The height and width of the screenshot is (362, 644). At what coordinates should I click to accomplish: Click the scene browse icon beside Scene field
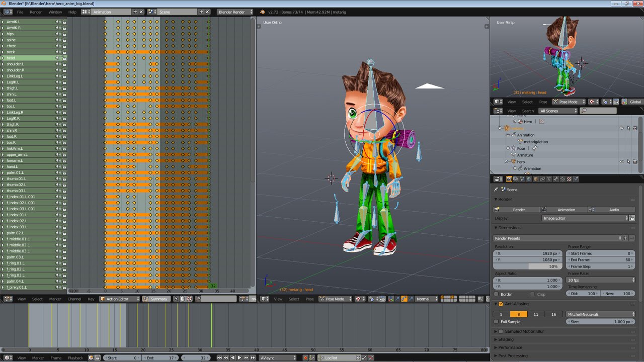coord(152,12)
